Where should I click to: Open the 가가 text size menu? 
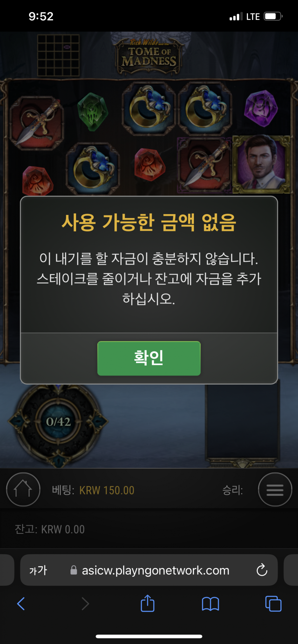point(38,570)
